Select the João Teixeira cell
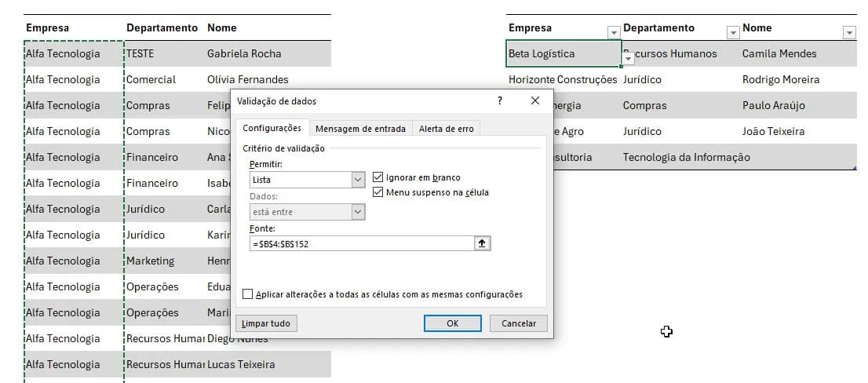 pyautogui.click(x=798, y=131)
